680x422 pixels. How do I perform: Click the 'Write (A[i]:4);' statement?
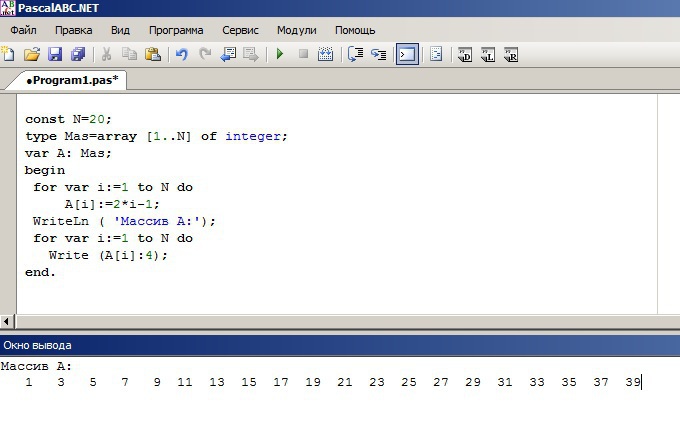(108, 255)
